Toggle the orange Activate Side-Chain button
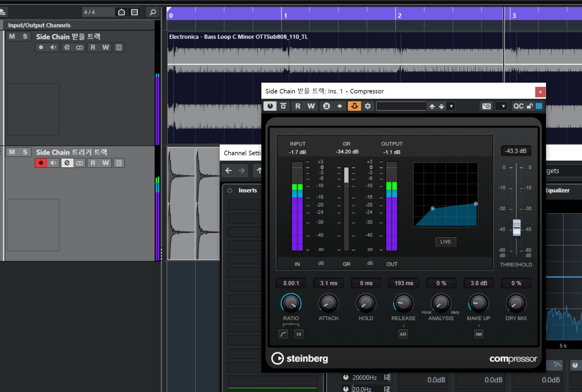 [x=354, y=106]
